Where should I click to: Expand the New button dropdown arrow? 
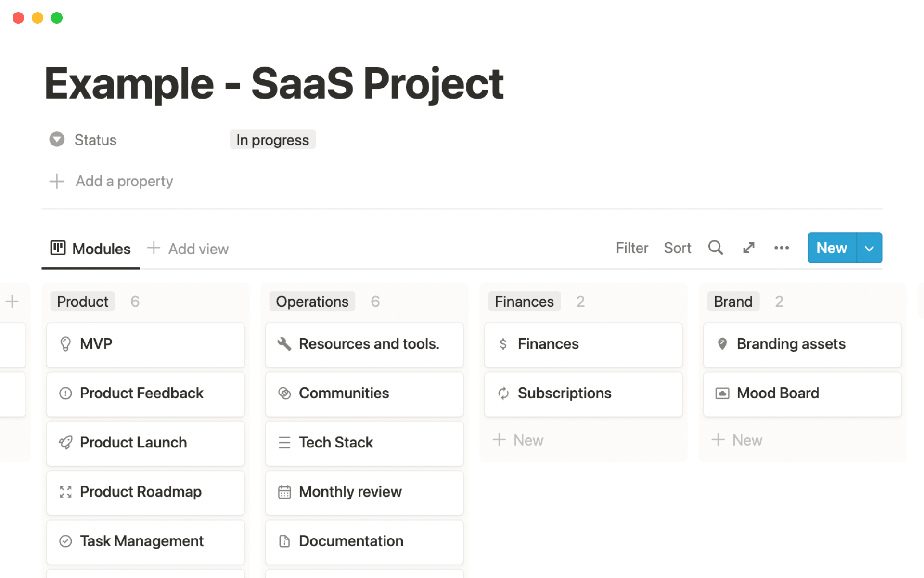869,248
